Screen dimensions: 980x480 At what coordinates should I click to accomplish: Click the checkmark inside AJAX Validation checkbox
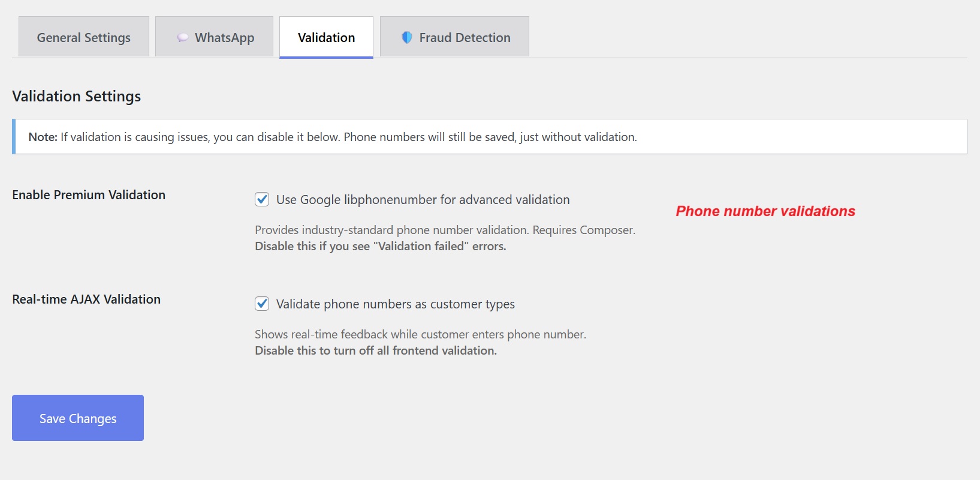coord(261,304)
